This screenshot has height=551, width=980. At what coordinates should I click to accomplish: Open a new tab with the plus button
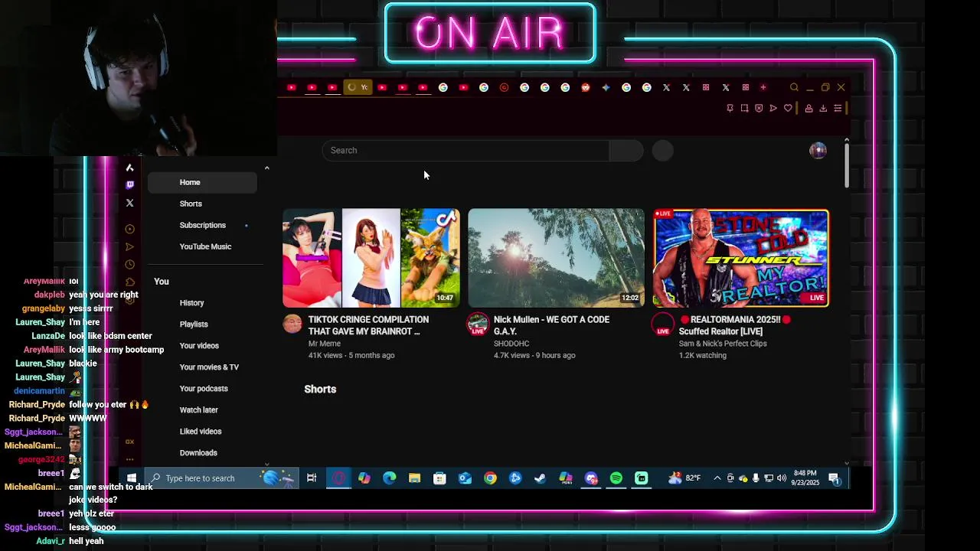click(x=763, y=87)
